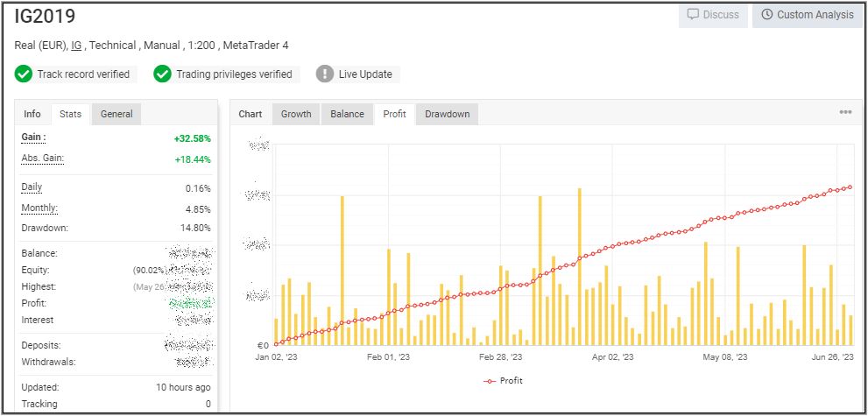Open the Discuss button
Viewport: 868px width, 416px height.
click(x=713, y=15)
